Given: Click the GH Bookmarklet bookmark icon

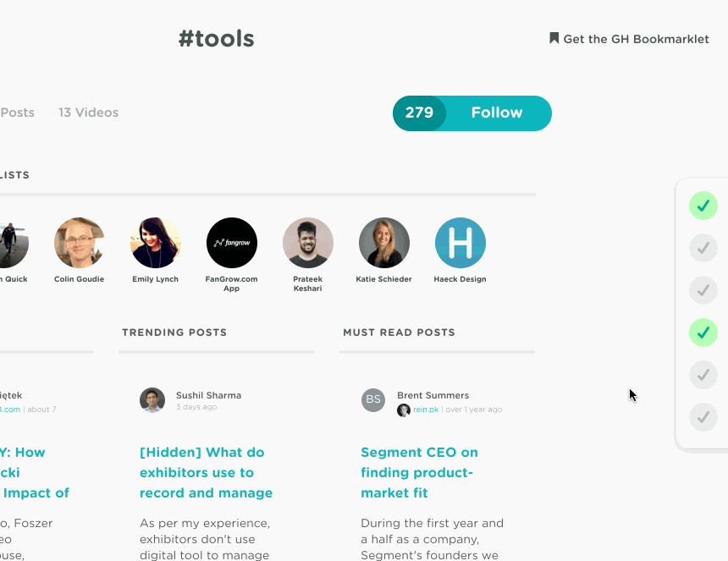Looking at the screenshot, I should point(554,38).
